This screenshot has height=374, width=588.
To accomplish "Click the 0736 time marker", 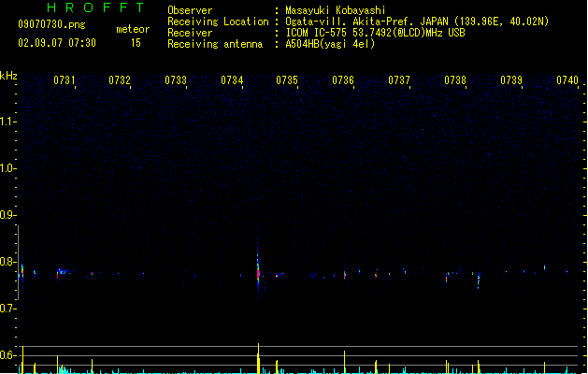I will pos(343,80).
